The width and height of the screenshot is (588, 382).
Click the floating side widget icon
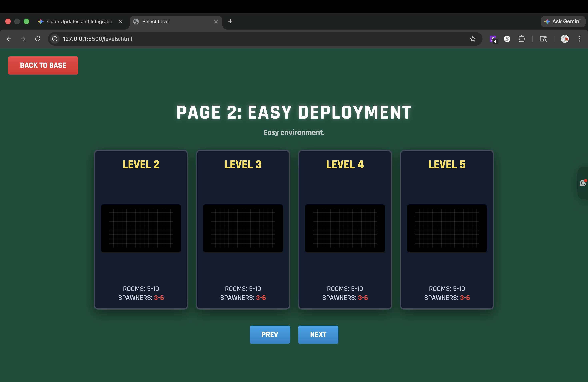click(583, 183)
